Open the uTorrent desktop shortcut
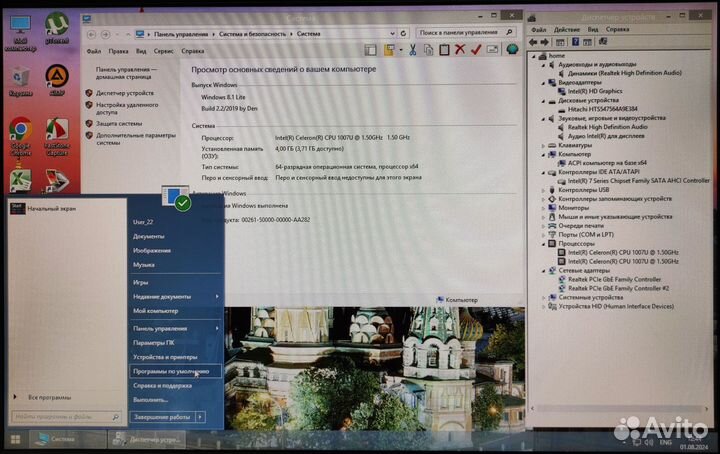This screenshot has height=454, width=720. coord(57,28)
